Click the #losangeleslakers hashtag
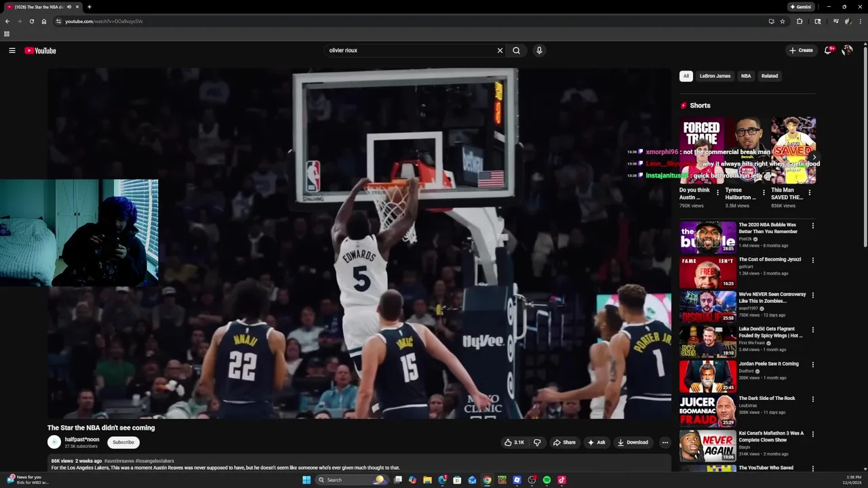 (155, 461)
